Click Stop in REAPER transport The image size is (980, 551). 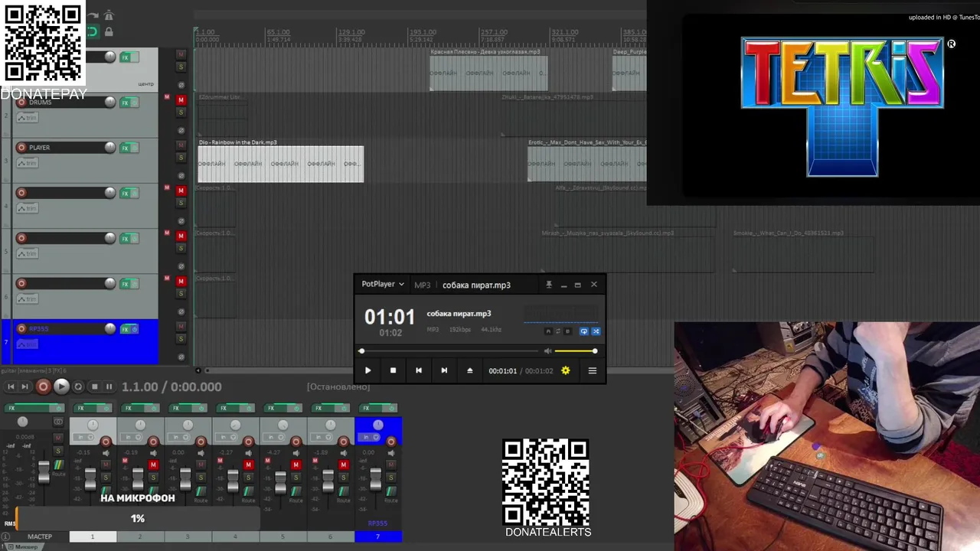pos(94,386)
